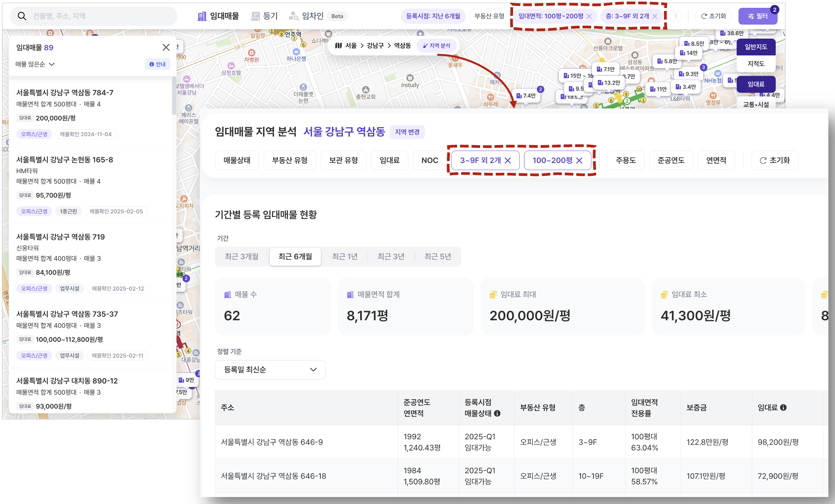Image resolution: width=835 pixels, height=504 pixels.
Task: Clear the 3~9F 외 2개 analysis filter
Action: pos(508,160)
